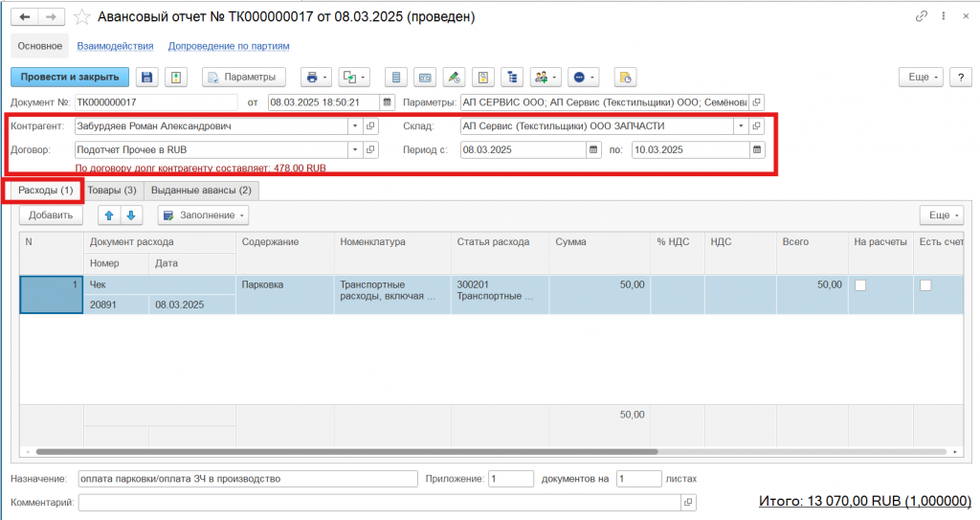Click the save document floppy disk icon
980x520 pixels.
coord(146,77)
